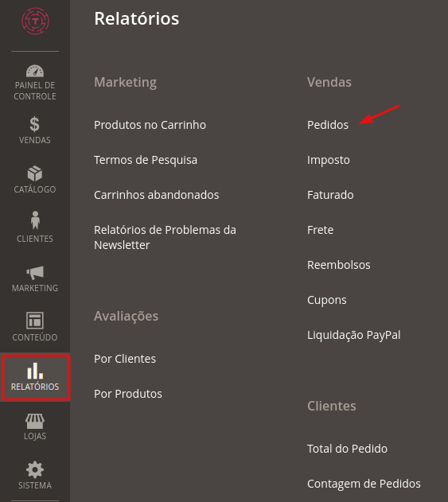Open the Vendas dollar sign icon
The width and height of the screenshot is (448, 502).
tap(34, 125)
